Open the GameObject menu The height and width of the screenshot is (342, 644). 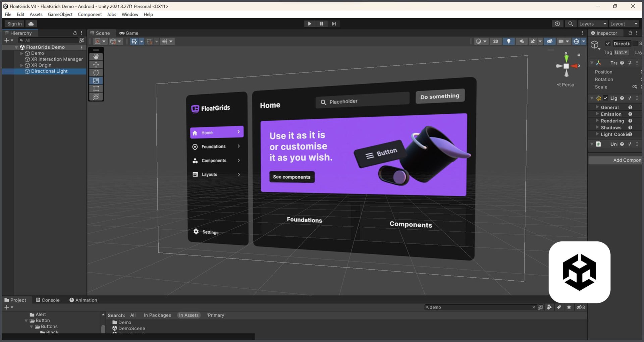[60, 14]
